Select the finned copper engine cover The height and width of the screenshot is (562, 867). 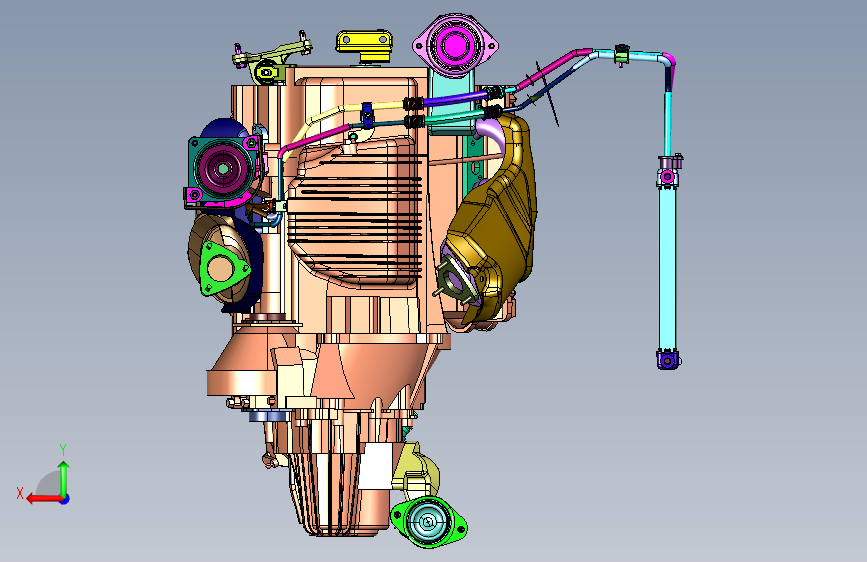[354, 213]
